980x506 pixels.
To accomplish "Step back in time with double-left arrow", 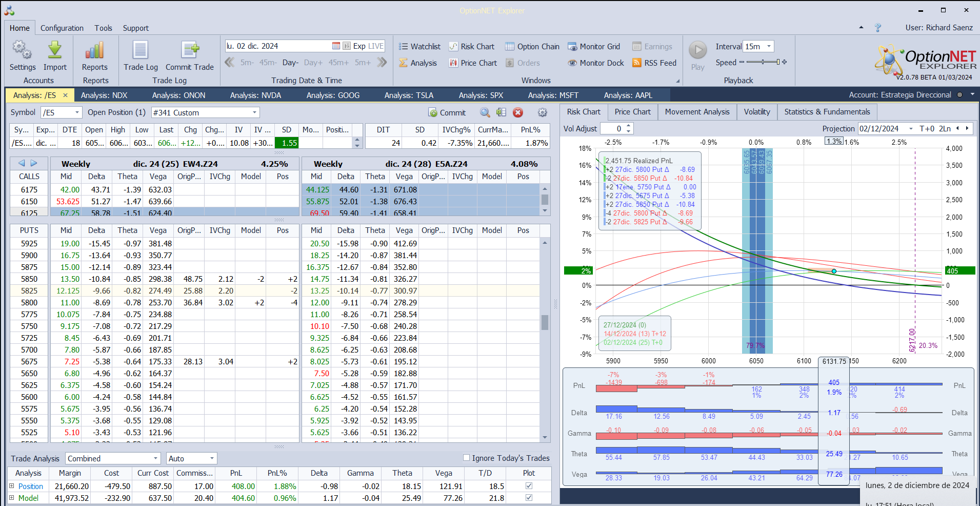I will click(230, 63).
